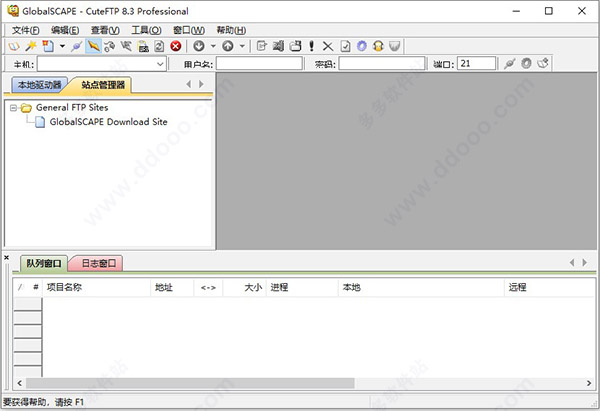This screenshot has width=600, height=411.
Task: Click the New Folder toolbar icon
Action: (295, 46)
